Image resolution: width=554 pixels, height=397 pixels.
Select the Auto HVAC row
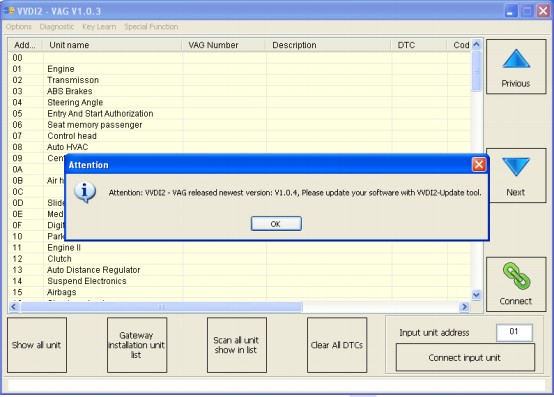coord(239,147)
